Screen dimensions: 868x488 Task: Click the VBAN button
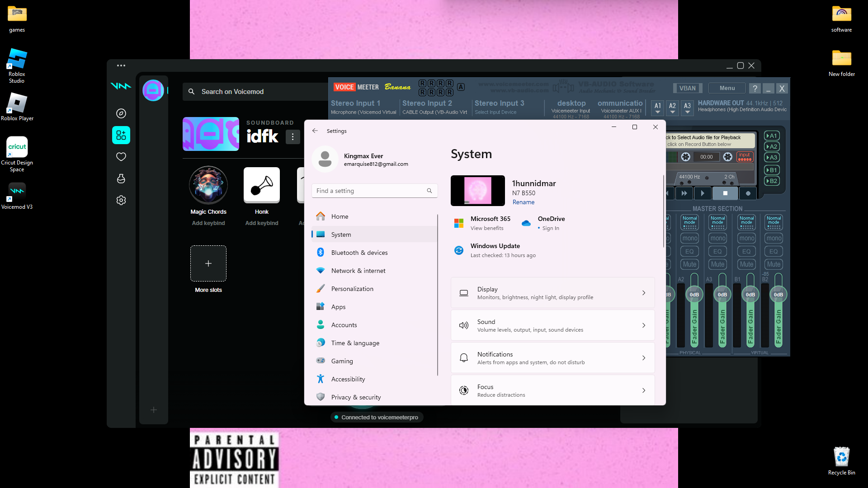click(x=687, y=88)
